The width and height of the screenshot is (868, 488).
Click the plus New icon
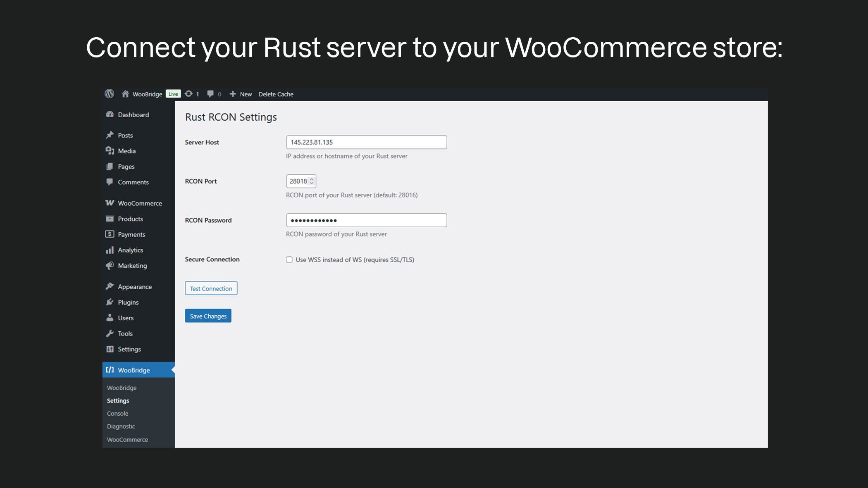233,94
